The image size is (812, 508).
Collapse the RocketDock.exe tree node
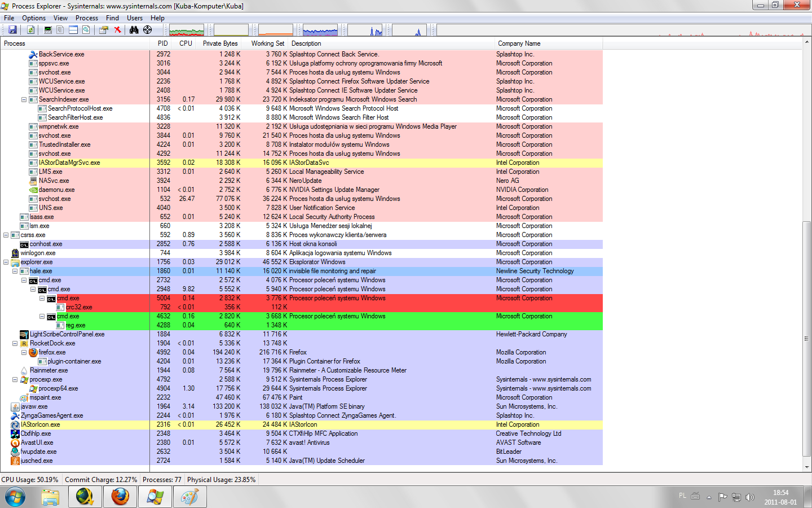(x=15, y=343)
